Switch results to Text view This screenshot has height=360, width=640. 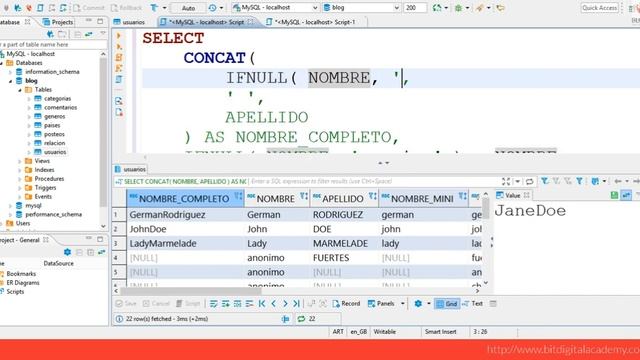pos(473,304)
